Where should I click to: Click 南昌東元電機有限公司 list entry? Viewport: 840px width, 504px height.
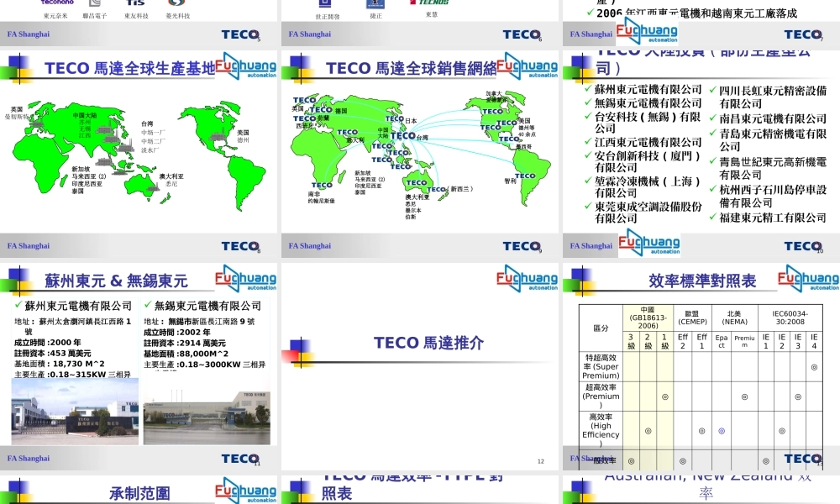[772, 118]
